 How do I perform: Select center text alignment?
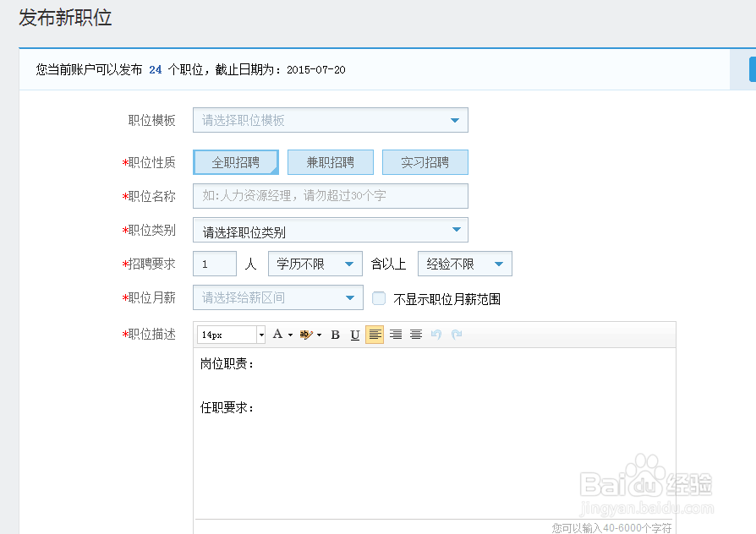tap(395, 334)
